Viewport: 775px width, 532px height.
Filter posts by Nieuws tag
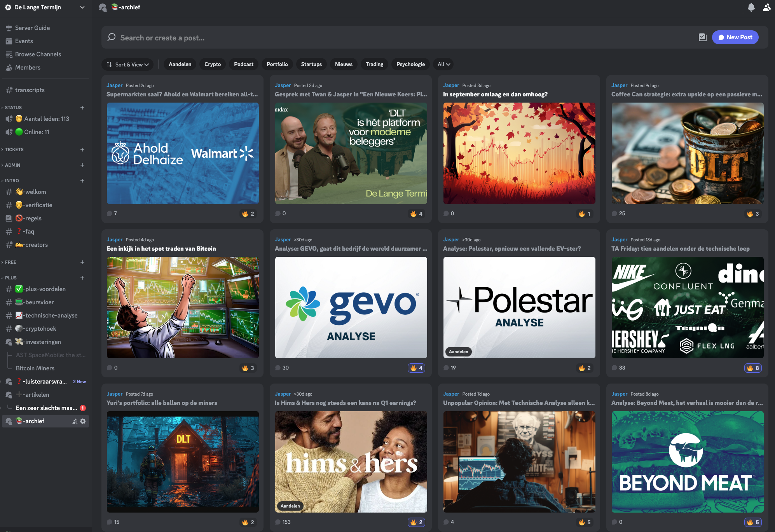344,65
